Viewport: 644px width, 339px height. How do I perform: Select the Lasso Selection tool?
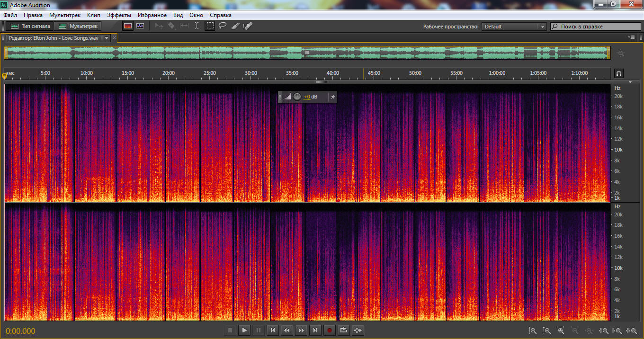point(222,26)
